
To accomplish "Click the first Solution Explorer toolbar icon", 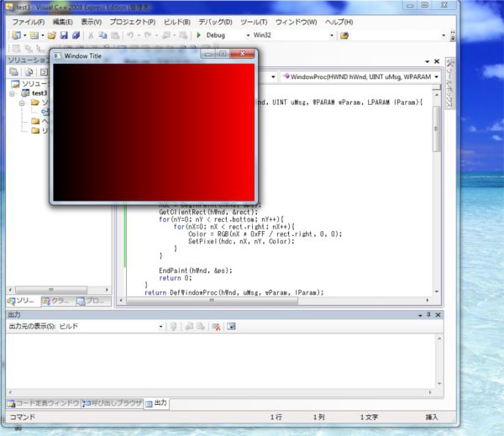I will [13, 72].
